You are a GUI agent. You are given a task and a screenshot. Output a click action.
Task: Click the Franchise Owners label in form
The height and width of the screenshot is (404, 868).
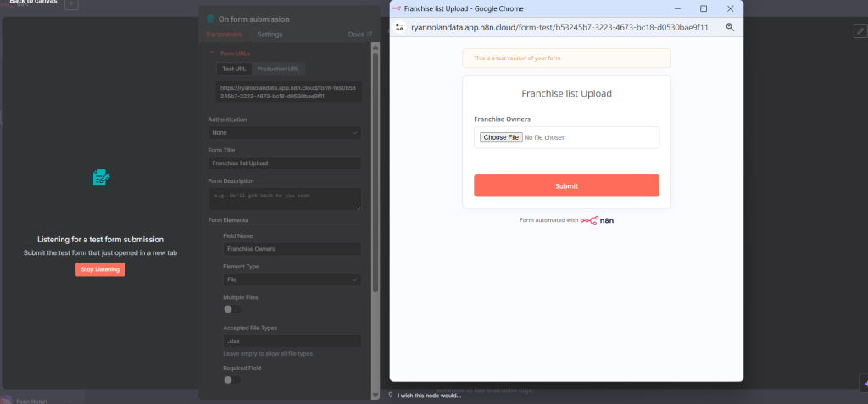point(502,119)
